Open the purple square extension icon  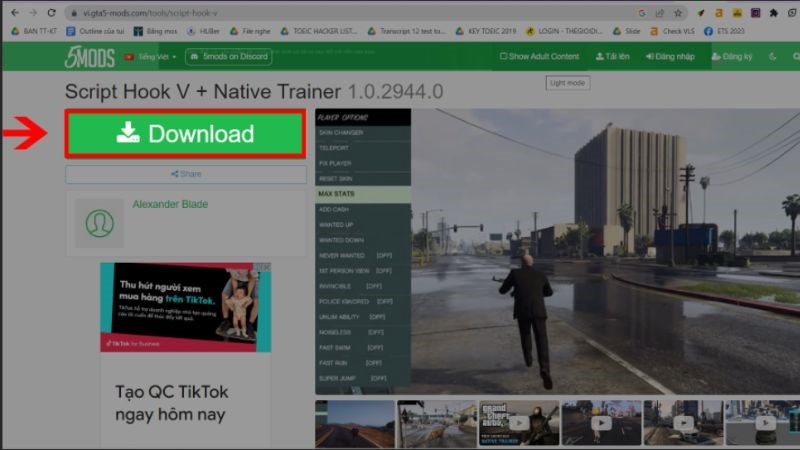tap(756, 13)
